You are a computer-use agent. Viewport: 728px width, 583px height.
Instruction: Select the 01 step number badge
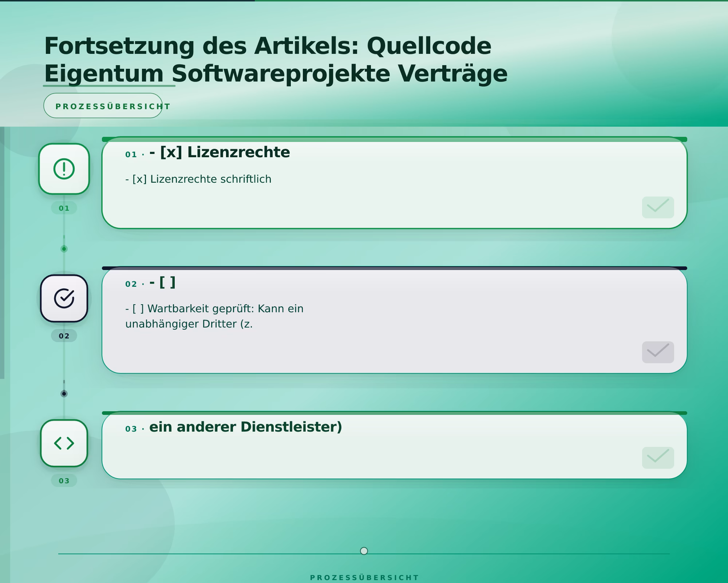64,208
